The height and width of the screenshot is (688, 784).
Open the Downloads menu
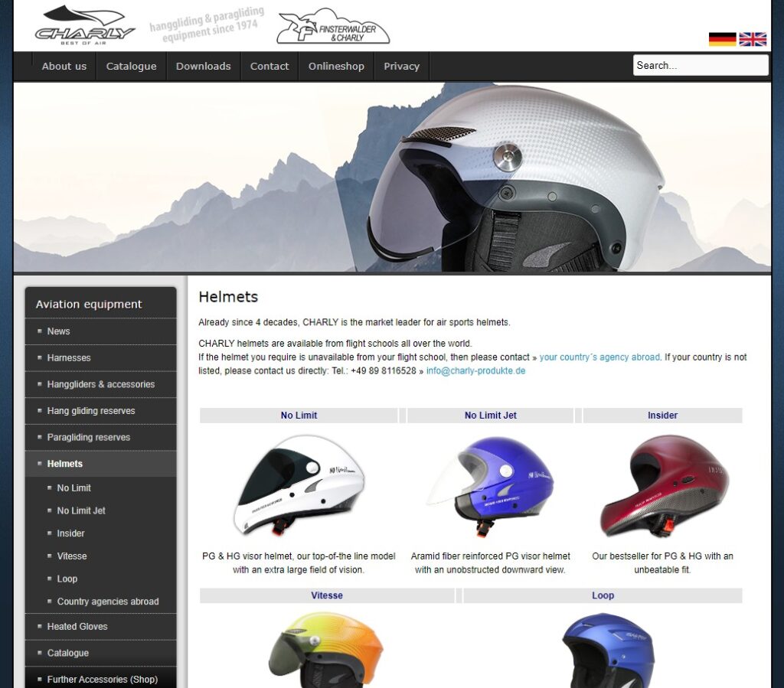click(x=203, y=66)
